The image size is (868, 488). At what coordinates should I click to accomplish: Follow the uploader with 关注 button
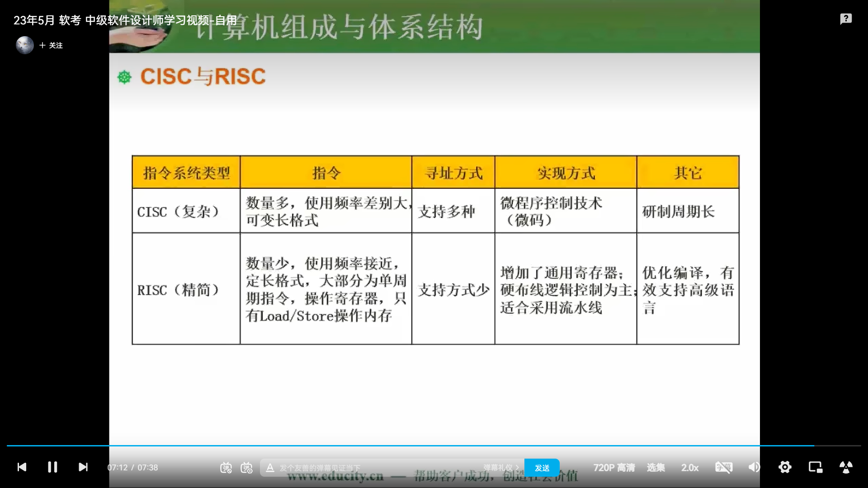pyautogui.click(x=51, y=45)
